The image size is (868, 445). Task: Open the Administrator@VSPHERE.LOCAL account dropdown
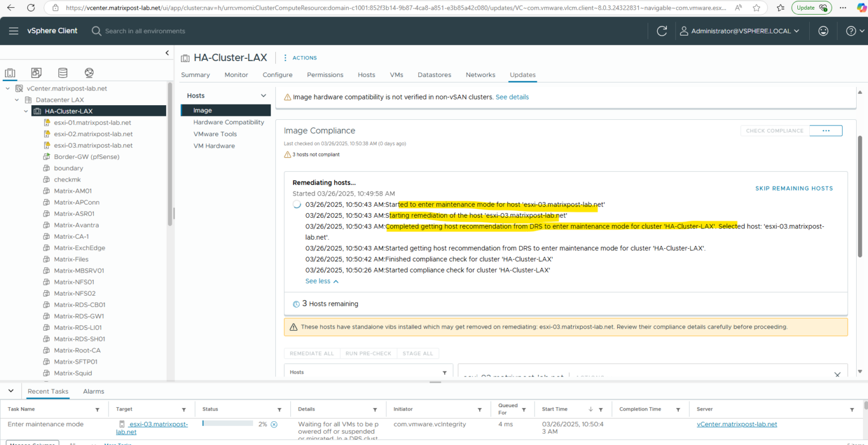tap(740, 31)
